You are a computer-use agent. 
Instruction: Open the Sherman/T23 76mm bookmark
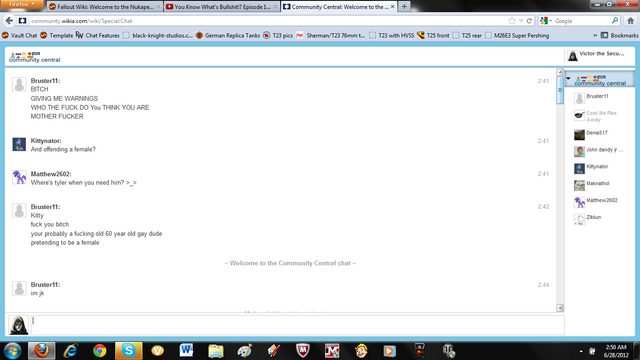[x=331, y=36]
